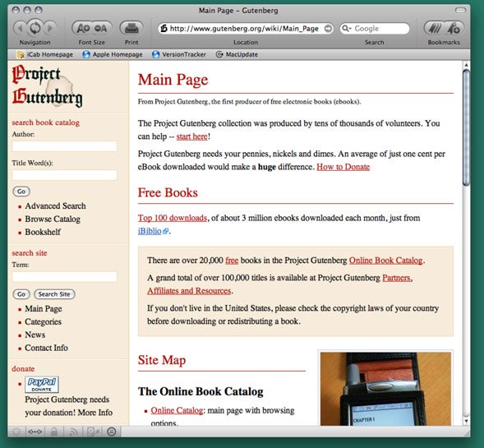Follow the 'start here' link

pyautogui.click(x=191, y=136)
